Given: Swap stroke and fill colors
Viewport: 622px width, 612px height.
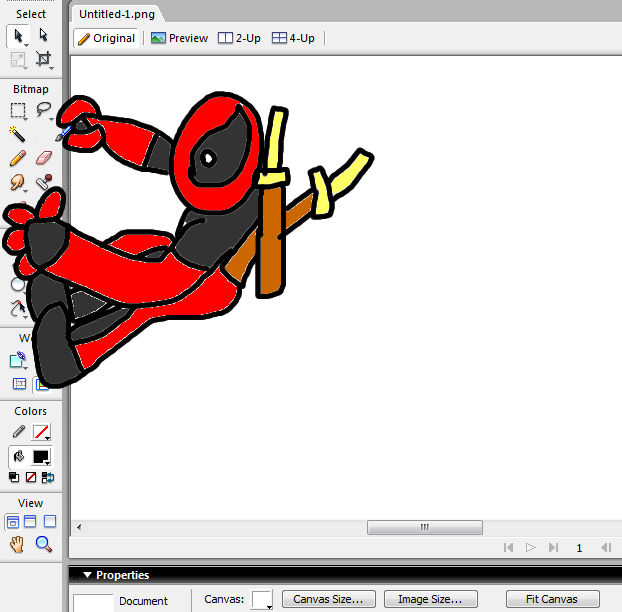Looking at the screenshot, I should click(x=48, y=477).
